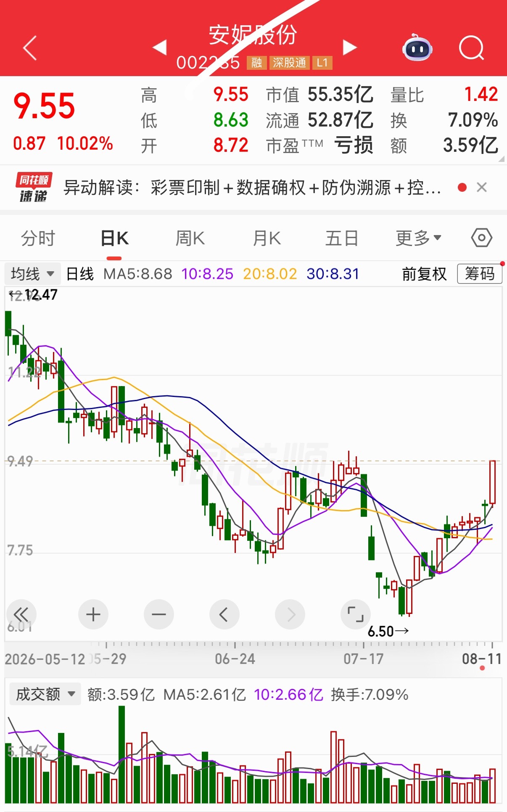The height and width of the screenshot is (812, 507).
Task: Enter fullscreen chart mode
Action: (x=356, y=614)
